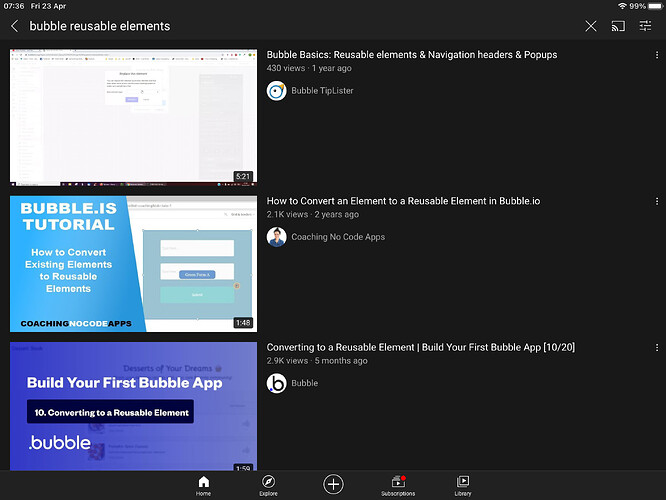Tap the 1:48 duration badge
The height and width of the screenshot is (500, 666).
(x=243, y=323)
